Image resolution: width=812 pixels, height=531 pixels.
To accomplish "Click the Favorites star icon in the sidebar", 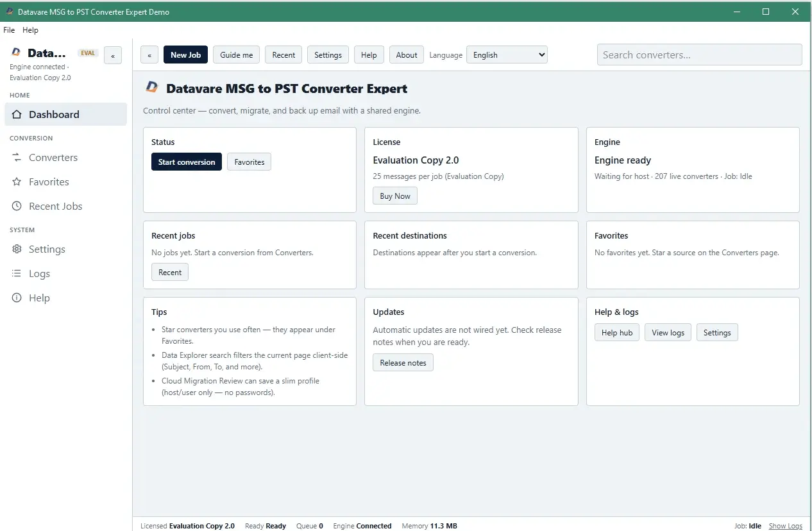I will click(17, 181).
